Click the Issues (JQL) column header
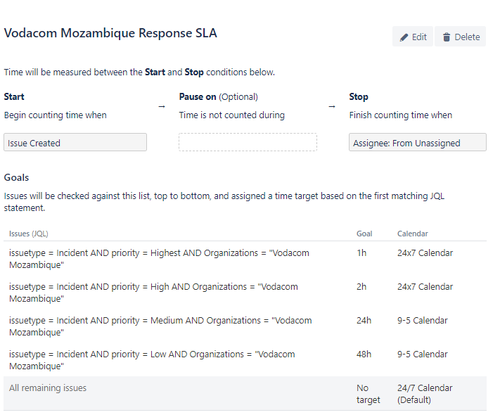500x415 pixels. tap(28, 234)
